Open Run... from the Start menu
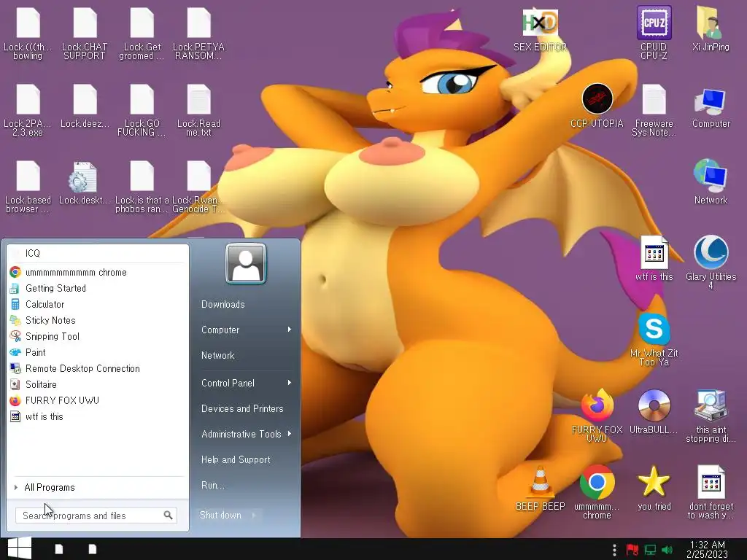This screenshot has height=560, width=747. pos(212,485)
